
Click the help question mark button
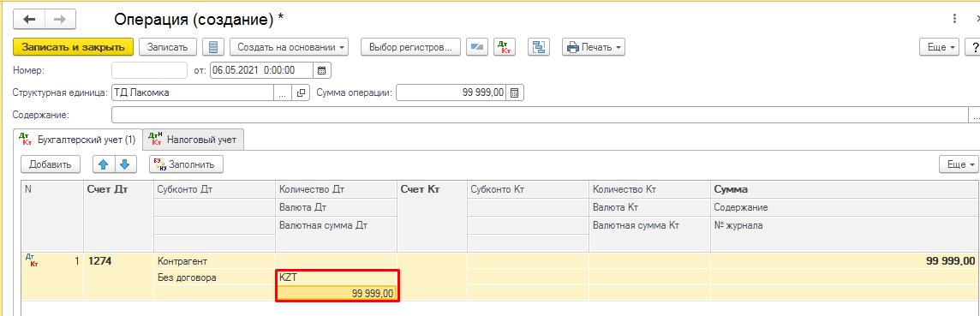click(973, 47)
